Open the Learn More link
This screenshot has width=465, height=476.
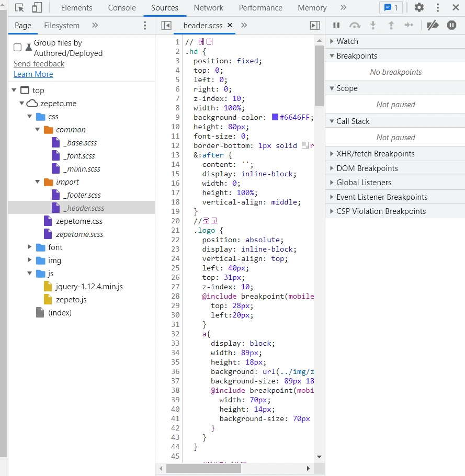click(x=33, y=74)
